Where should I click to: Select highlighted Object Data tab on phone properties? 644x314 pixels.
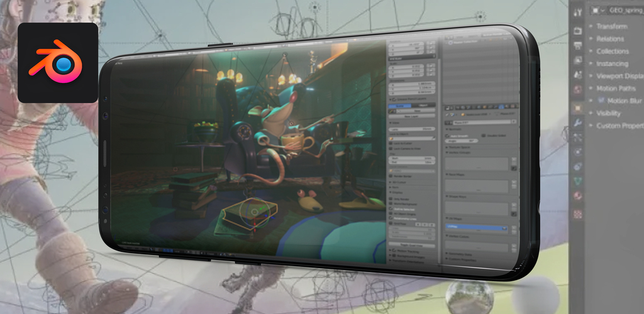pos(501,107)
